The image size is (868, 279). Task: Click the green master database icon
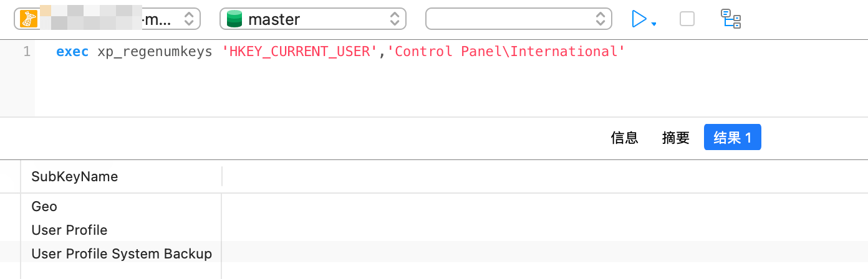pyautogui.click(x=234, y=19)
